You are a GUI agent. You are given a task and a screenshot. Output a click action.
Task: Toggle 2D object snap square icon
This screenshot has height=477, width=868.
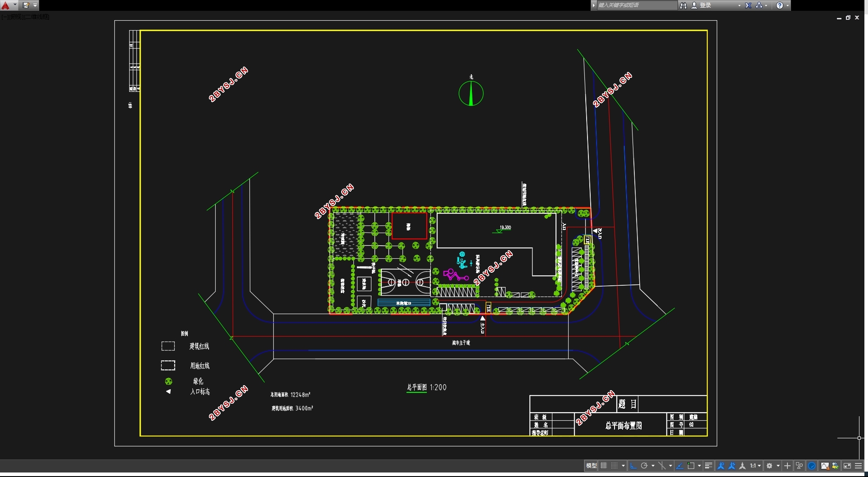[691, 466]
